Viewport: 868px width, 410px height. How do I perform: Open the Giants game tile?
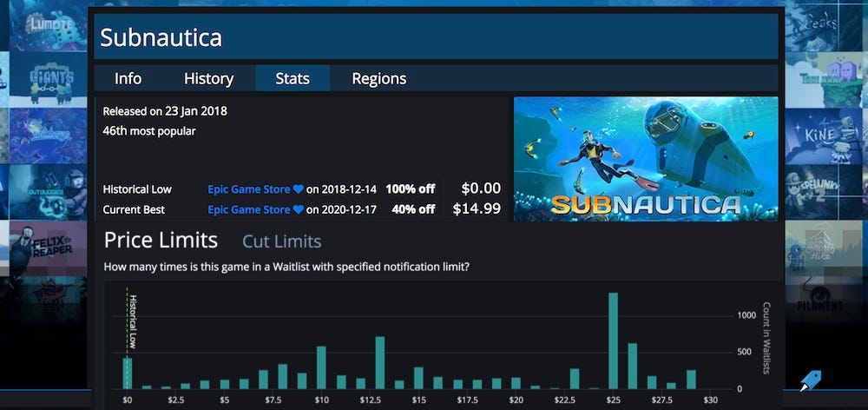coord(48,79)
